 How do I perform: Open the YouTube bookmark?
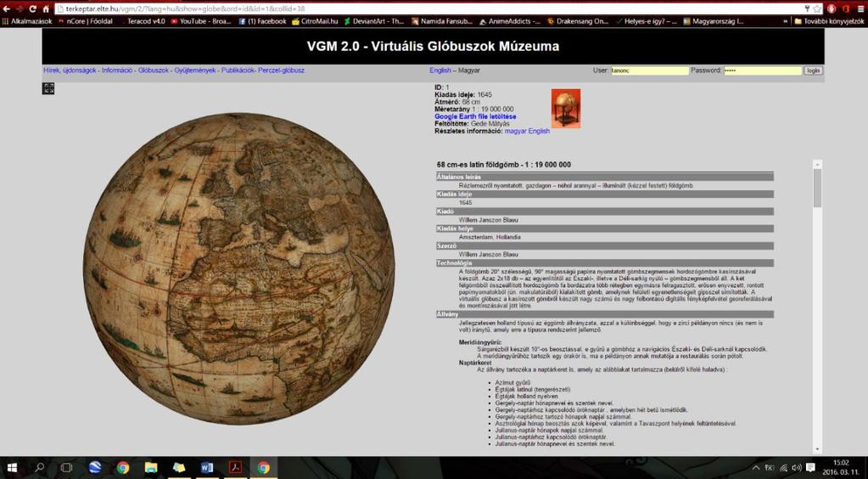[x=201, y=21]
